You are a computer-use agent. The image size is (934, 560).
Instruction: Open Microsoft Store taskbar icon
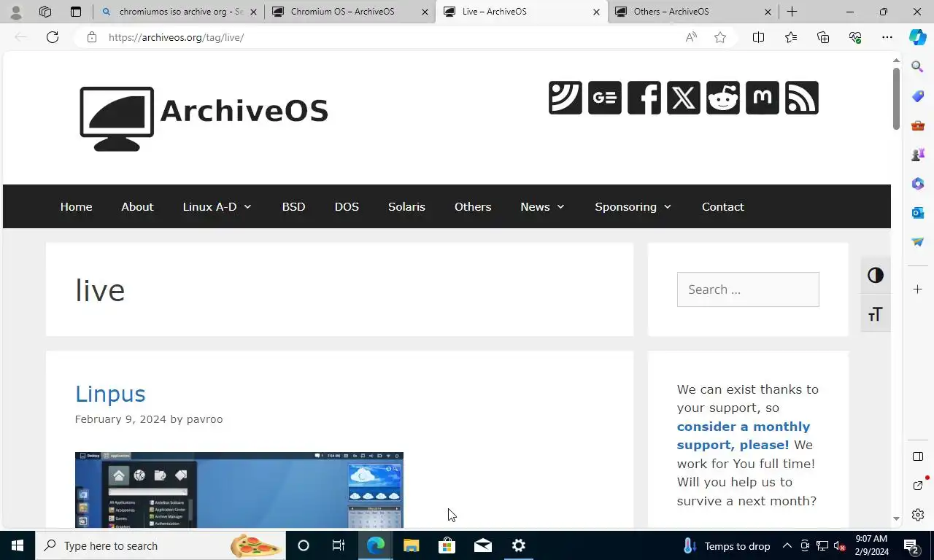[x=447, y=545]
